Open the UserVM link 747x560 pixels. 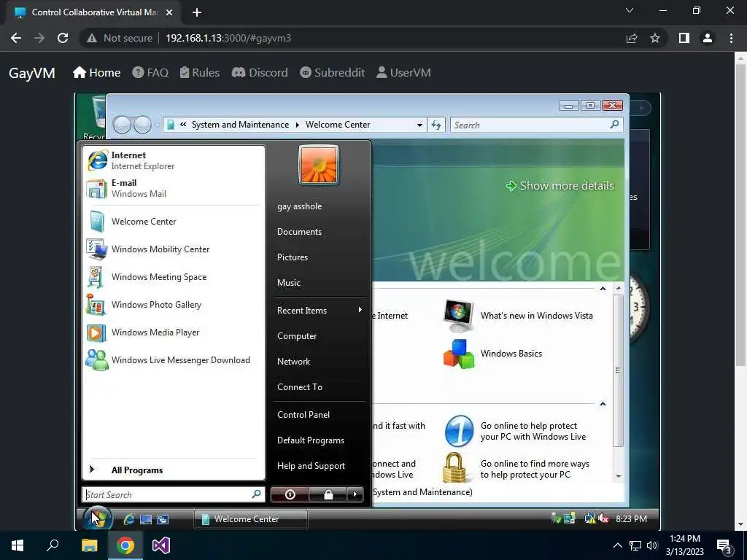(403, 72)
